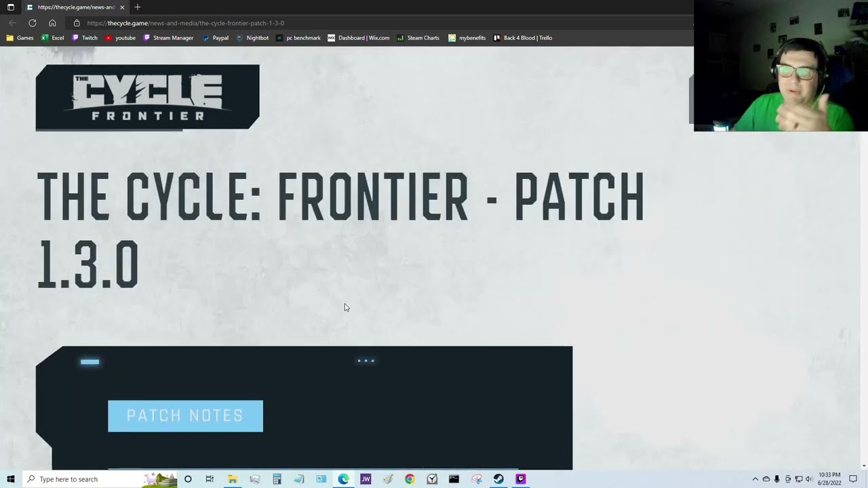Open the Back 4 Blood | Trello bookmark
The height and width of the screenshot is (488, 868).
(523, 38)
